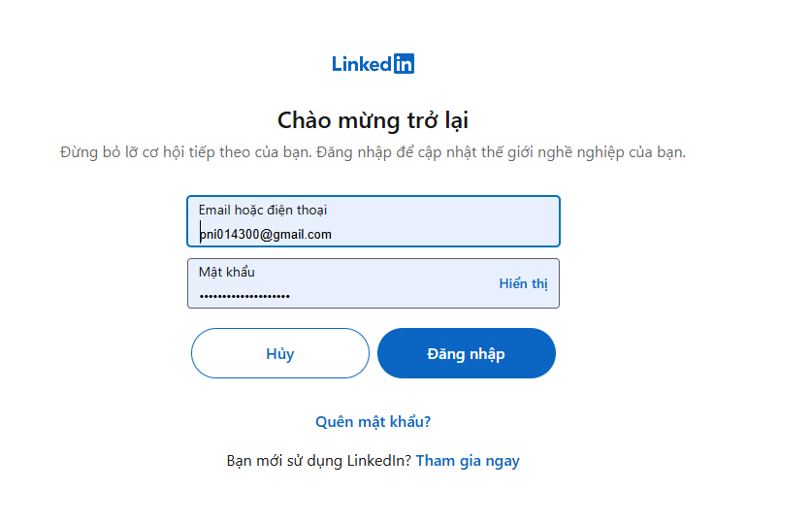Click the "Mật khẩu" field label

pos(227,272)
